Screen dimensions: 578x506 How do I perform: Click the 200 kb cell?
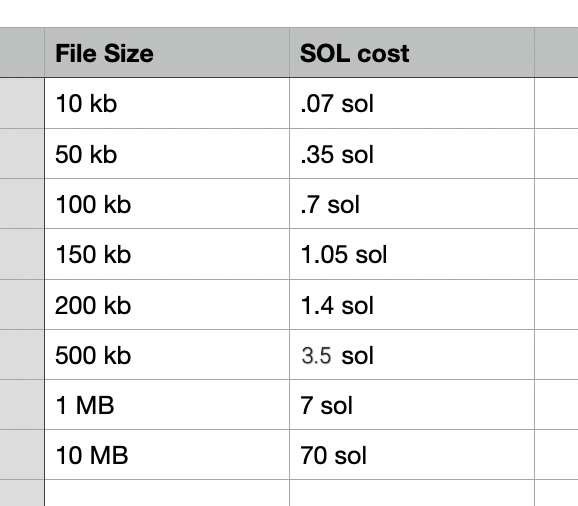pyautogui.click(x=167, y=305)
